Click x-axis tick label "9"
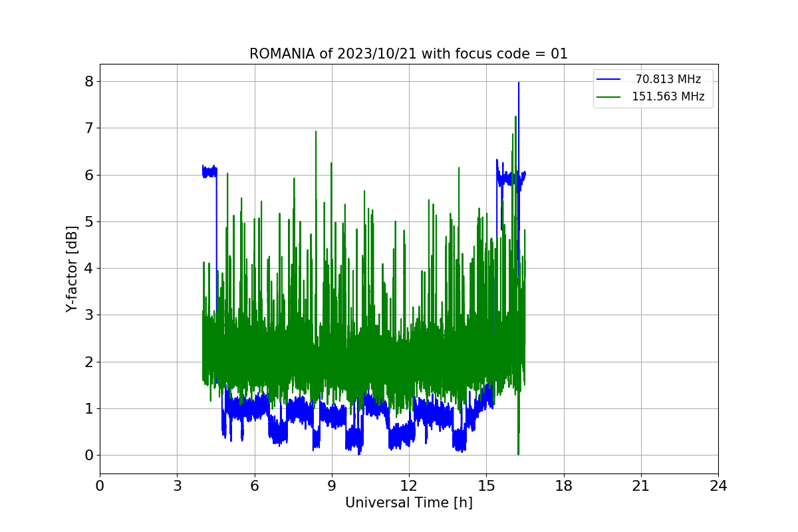The width and height of the screenshot is (798, 532). (x=332, y=486)
